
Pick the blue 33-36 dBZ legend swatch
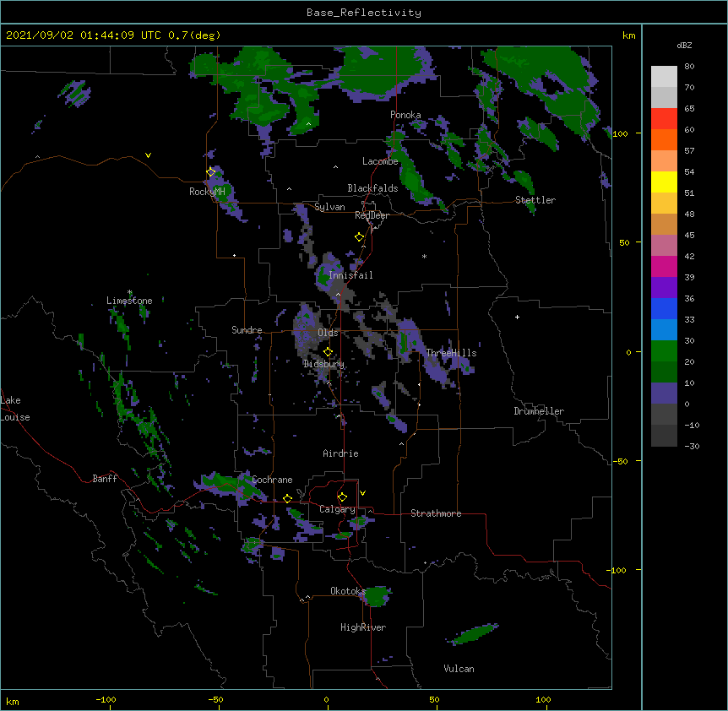[x=664, y=308]
